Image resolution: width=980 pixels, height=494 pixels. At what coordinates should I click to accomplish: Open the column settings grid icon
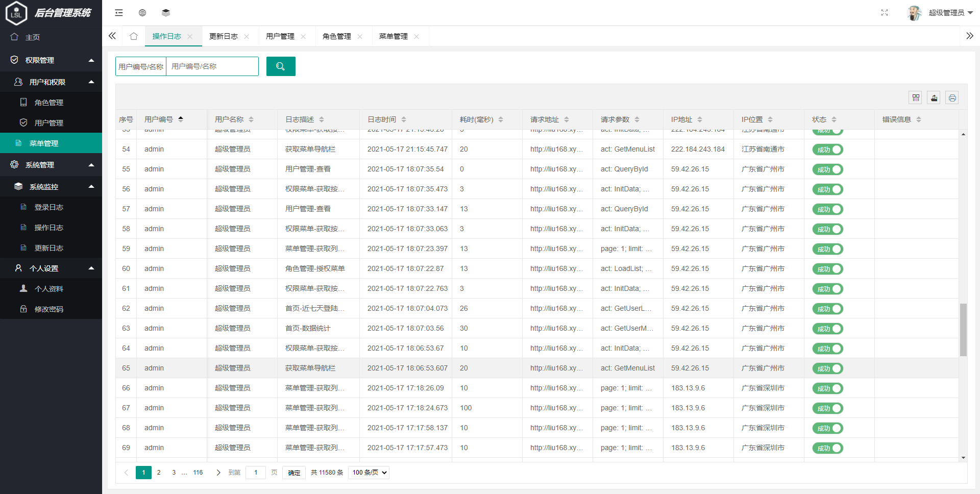pos(916,97)
